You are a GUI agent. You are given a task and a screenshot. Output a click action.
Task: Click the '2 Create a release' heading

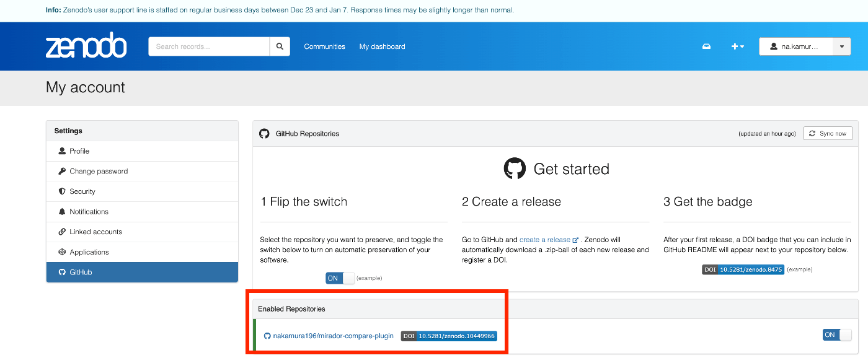pos(511,202)
